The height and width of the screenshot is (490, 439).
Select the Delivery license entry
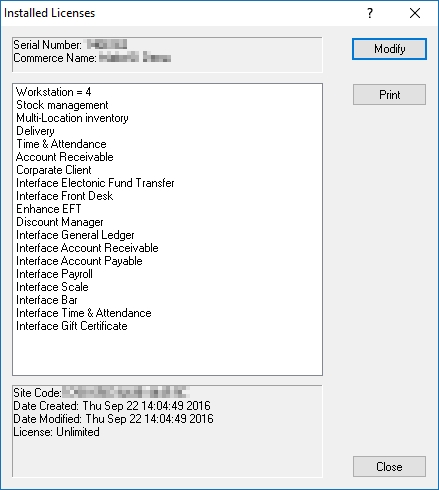[x=35, y=131]
